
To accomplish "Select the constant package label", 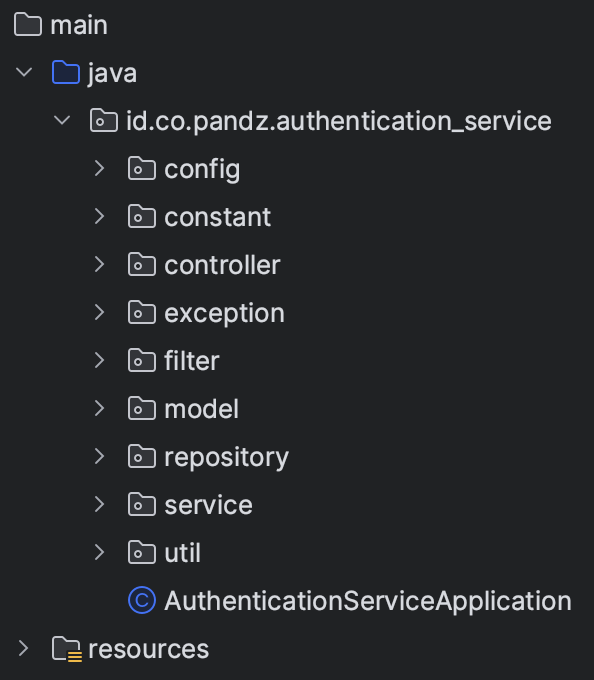I will (x=218, y=217).
